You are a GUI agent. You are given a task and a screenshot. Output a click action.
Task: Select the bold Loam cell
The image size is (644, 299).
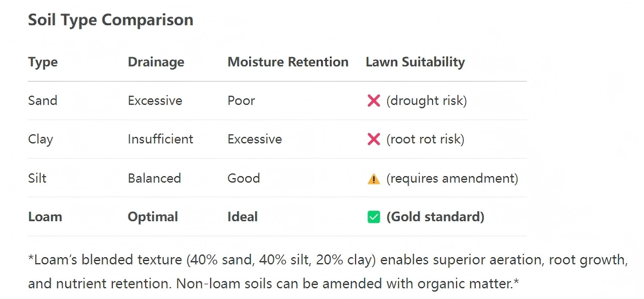click(x=45, y=217)
